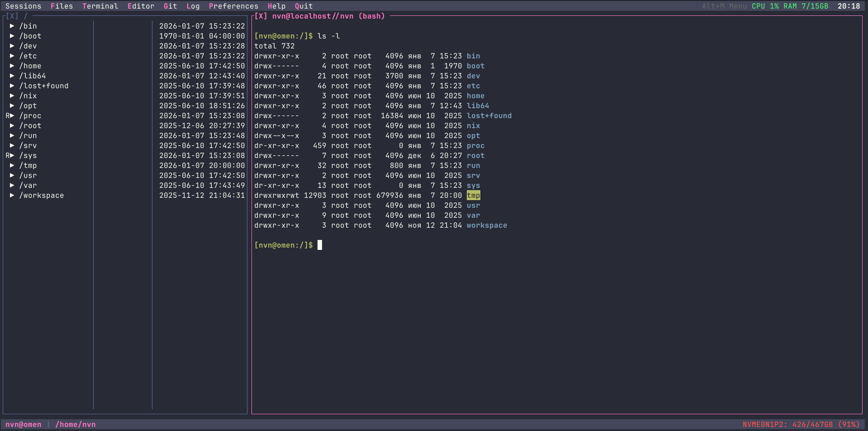Click the terminal prompt cursor line
The width and height of the screenshot is (868, 431).
(x=319, y=245)
